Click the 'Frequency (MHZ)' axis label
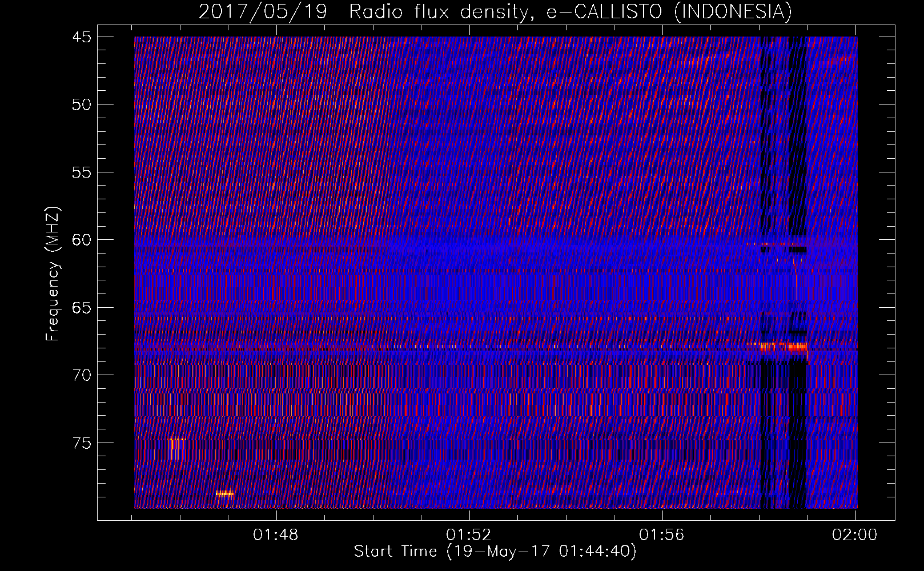This screenshot has height=571, width=924. tap(53, 274)
